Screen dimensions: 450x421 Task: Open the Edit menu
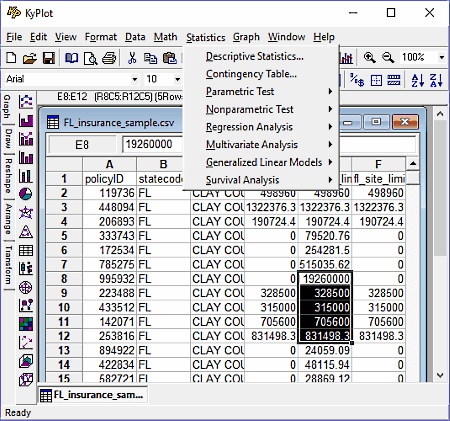(x=39, y=37)
